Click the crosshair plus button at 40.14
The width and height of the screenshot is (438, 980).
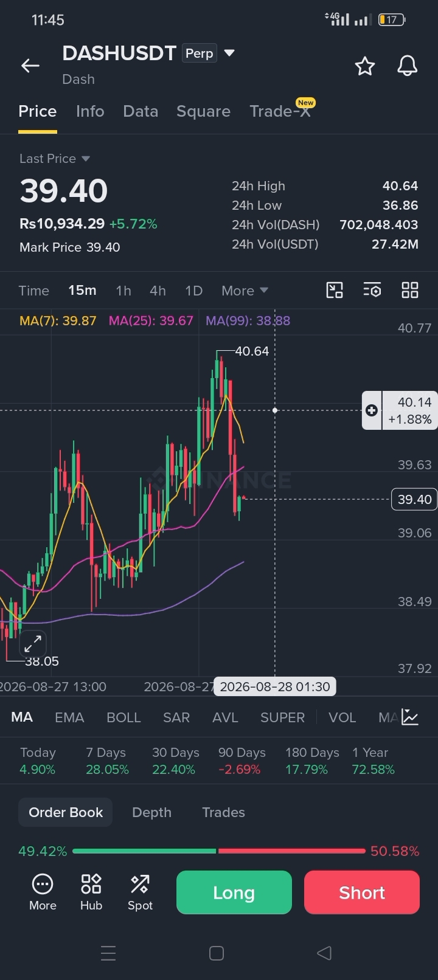[372, 410]
